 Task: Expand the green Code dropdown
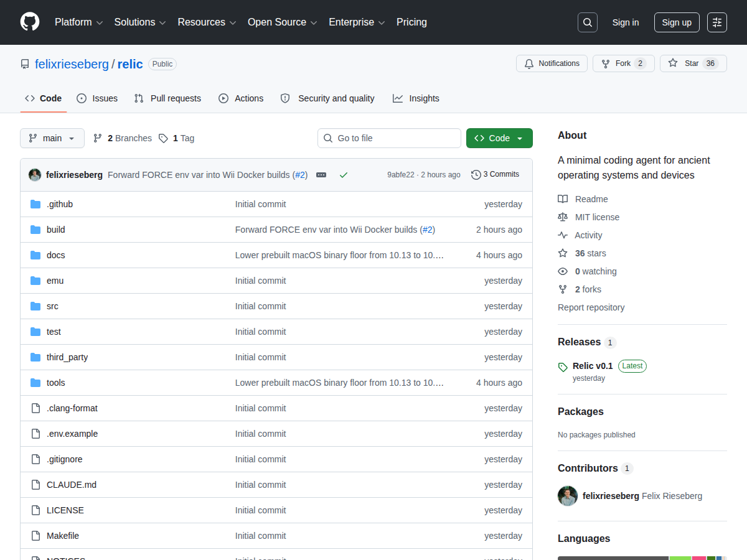tap(499, 138)
